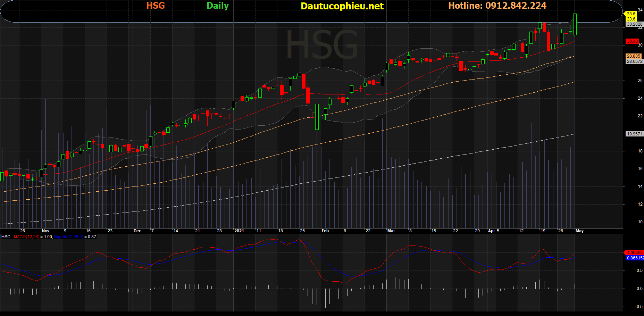Click the 28.6572 price tag

(x=635, y=61)
